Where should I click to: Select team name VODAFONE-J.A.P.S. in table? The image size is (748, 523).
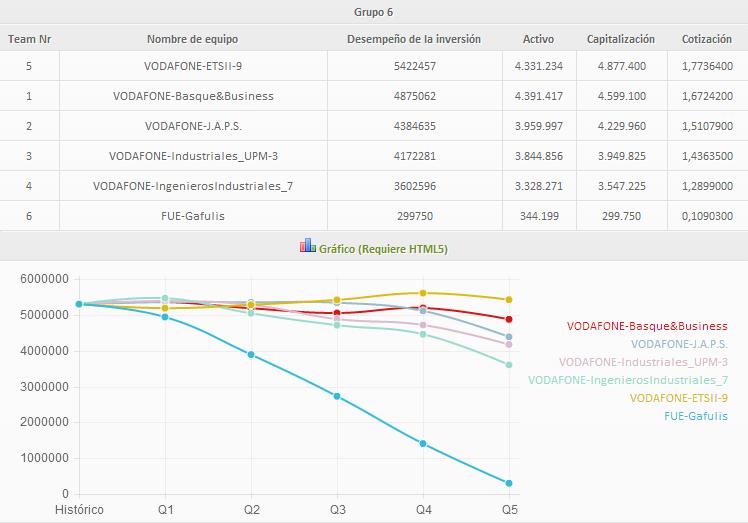[x=193, y=126]
